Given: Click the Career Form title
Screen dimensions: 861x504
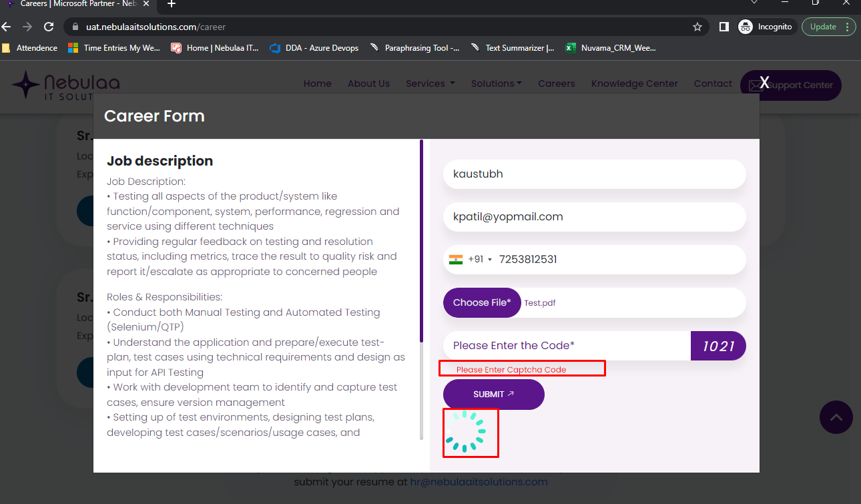Looking at the screenshot, I should (154, 116).
